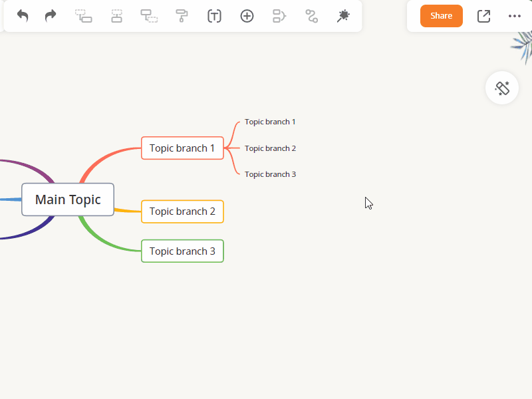Image resolution: width=532 pixels, height=399 pixels.
Task: Select the green Topic branch 3 node
Action: point(182,251)
